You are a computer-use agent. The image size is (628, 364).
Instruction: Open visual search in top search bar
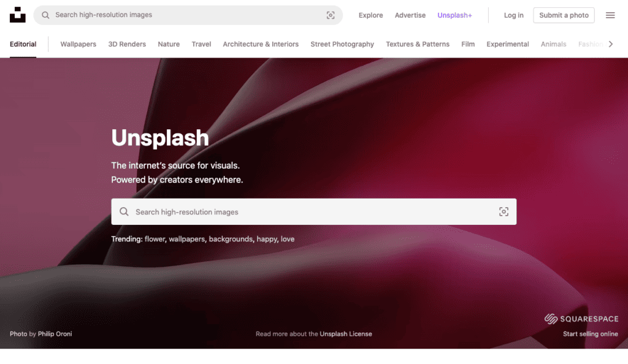click(331, 15)
